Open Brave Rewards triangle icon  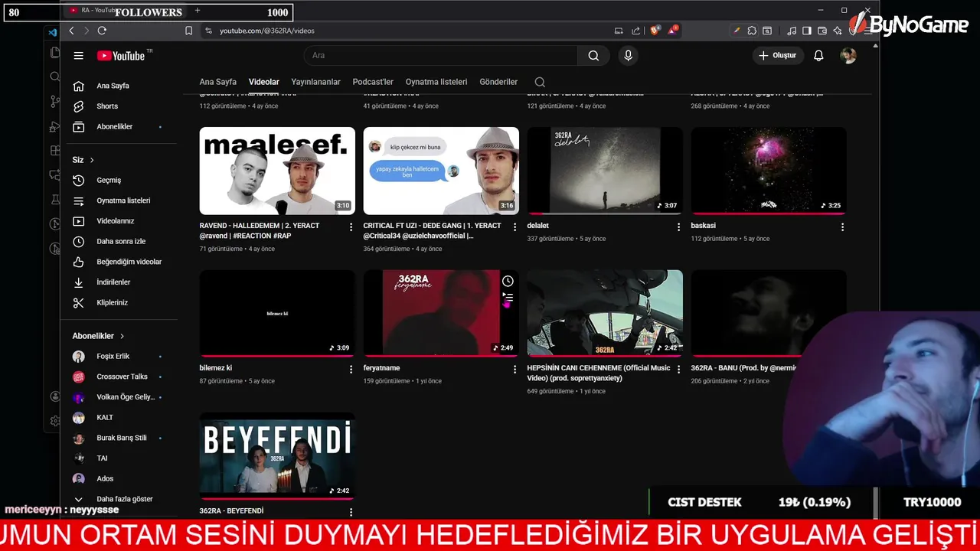[x=672, y=31]
